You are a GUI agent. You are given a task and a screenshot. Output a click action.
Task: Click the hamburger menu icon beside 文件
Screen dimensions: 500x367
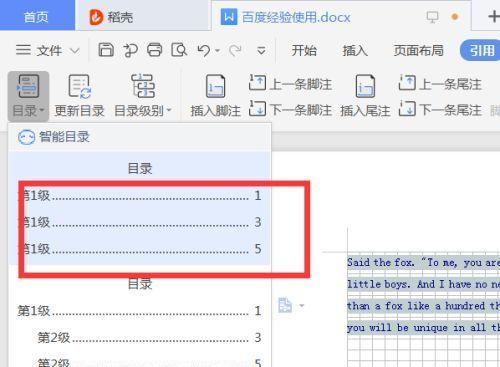23,50
